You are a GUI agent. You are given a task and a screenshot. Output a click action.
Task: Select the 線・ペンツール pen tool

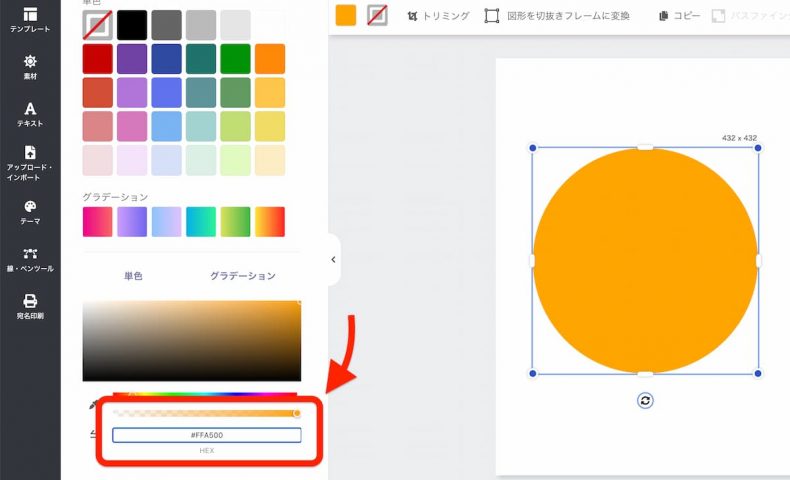[30, 260]
